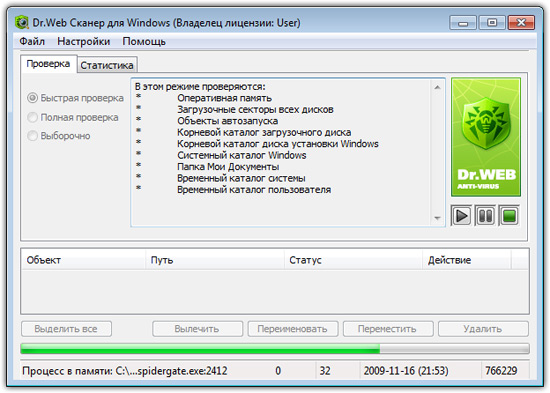Viewport: 550px width, 393px height.
Task: Select Быстрая проверка radio button
Action: click(x=32, y=98)
